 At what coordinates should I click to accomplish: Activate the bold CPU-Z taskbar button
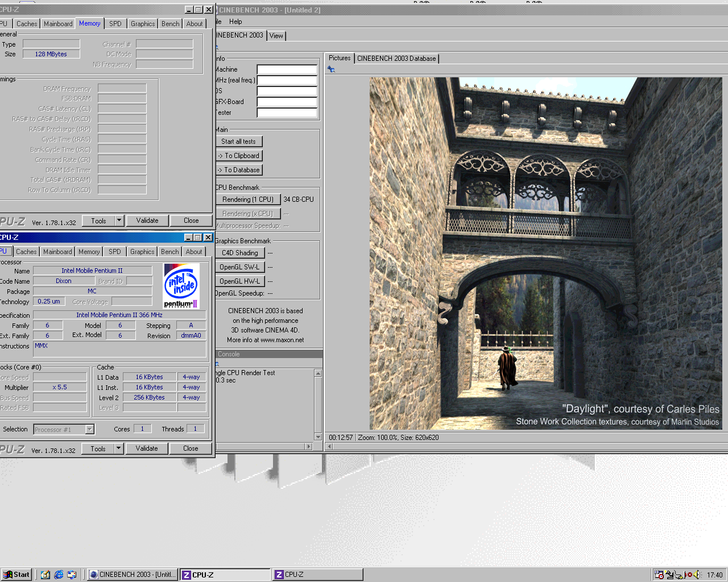[x=225, y=575]
